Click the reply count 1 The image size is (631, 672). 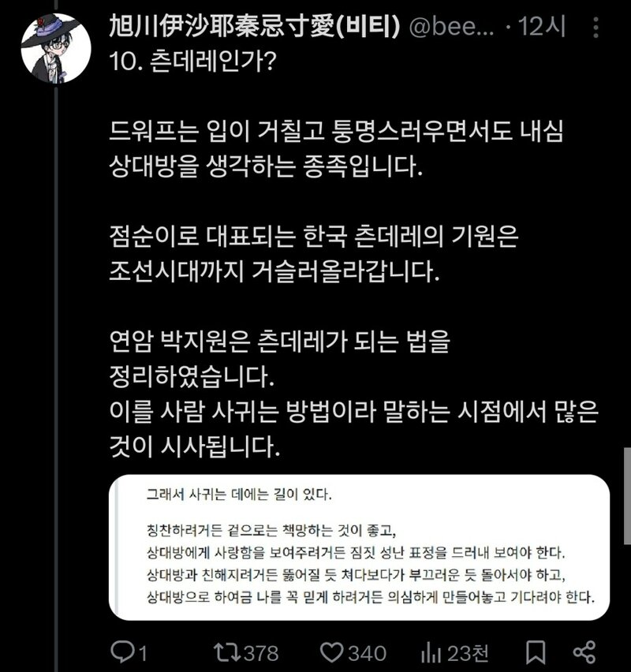[143, 654]
